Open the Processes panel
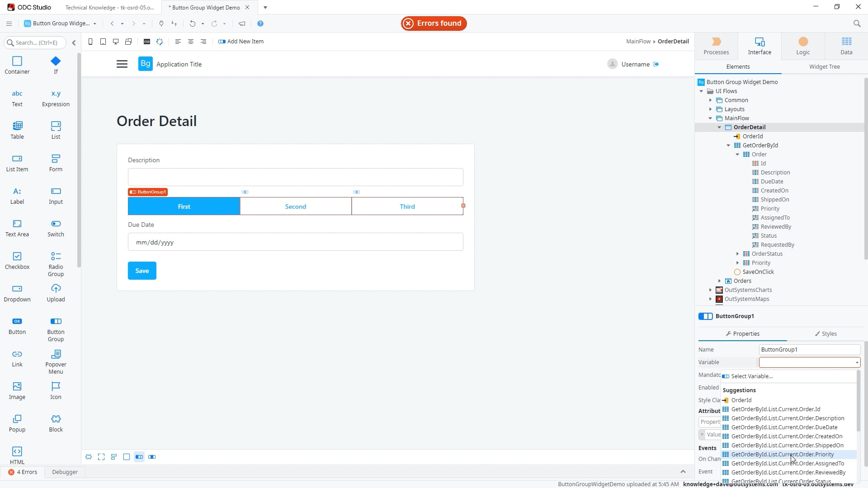The image size is (868, 488). tap(716, 46)
